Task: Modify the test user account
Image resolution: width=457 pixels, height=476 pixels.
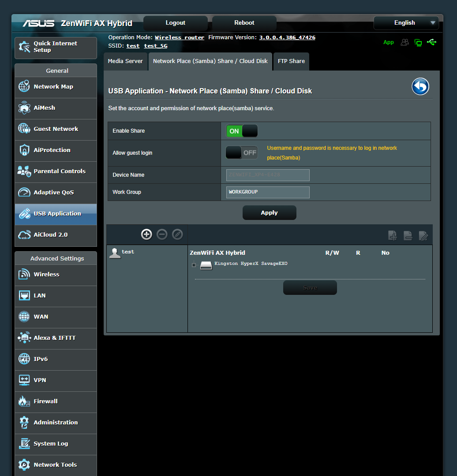Action: pyautogui.click(x=177, y=234)
